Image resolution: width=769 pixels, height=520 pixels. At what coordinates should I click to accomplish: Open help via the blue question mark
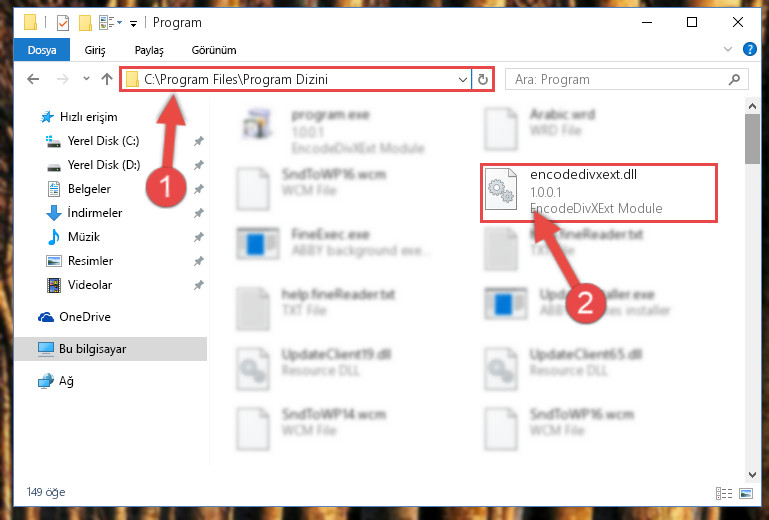click(x=749, y=50)
